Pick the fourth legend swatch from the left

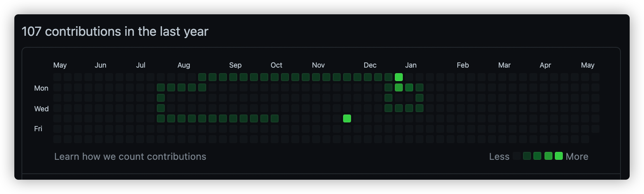point(548,156)
